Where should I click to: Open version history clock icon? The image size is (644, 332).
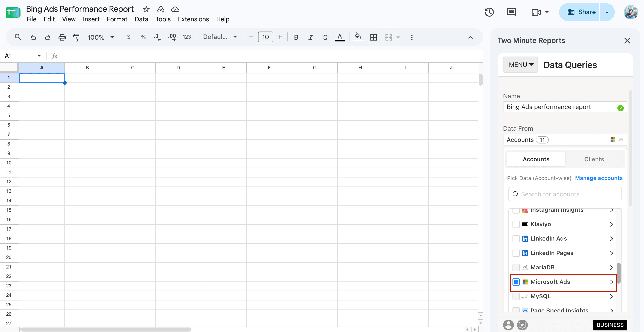[x=489, y=12]
